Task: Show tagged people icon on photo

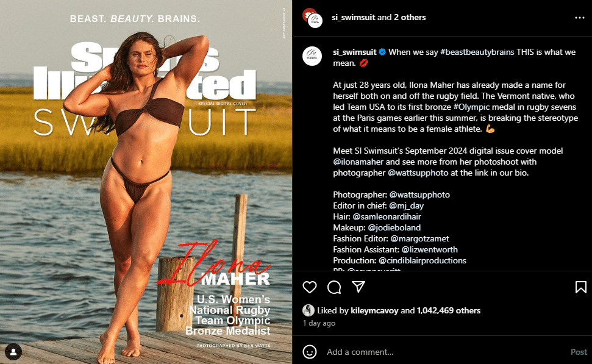Action: [x=13, y=352]
